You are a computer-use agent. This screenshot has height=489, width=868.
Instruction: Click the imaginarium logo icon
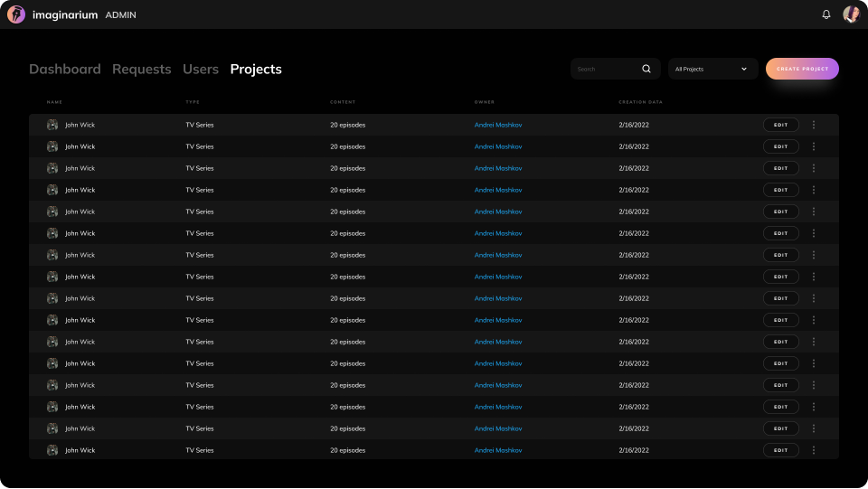pyautogui.click(x=16, y=14)
